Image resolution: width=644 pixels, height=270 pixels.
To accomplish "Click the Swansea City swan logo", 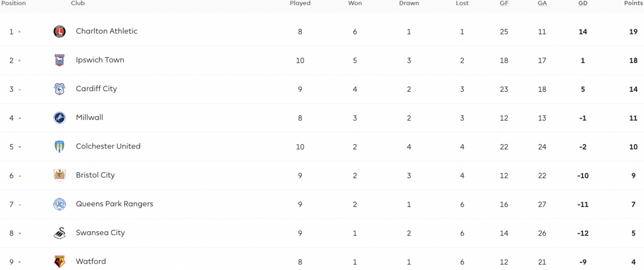I will pos(59,233).
